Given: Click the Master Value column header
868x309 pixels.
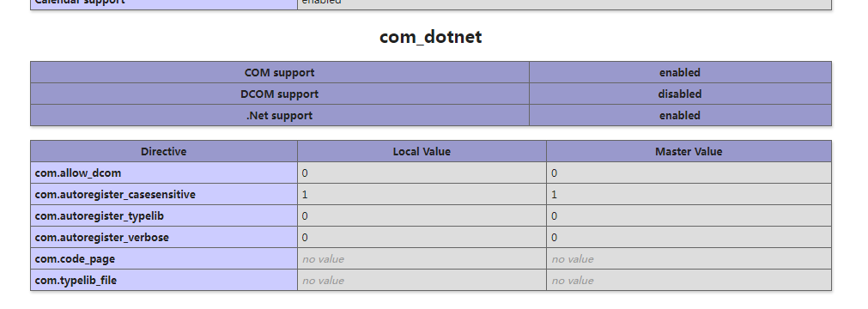Looking at the screenshot, I should 689,152.
